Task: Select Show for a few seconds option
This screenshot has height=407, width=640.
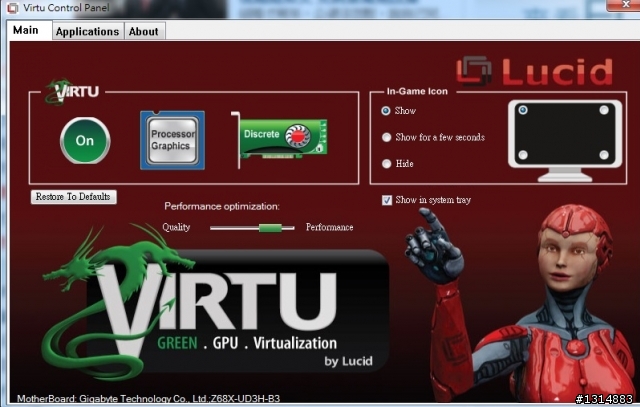Action: point(386,137)
